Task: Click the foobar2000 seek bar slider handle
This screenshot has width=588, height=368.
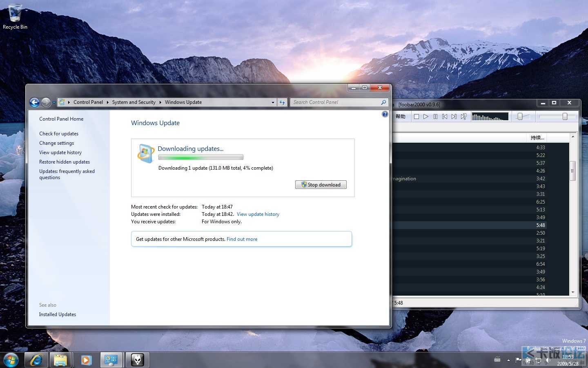Action: [x=565, y=117]
